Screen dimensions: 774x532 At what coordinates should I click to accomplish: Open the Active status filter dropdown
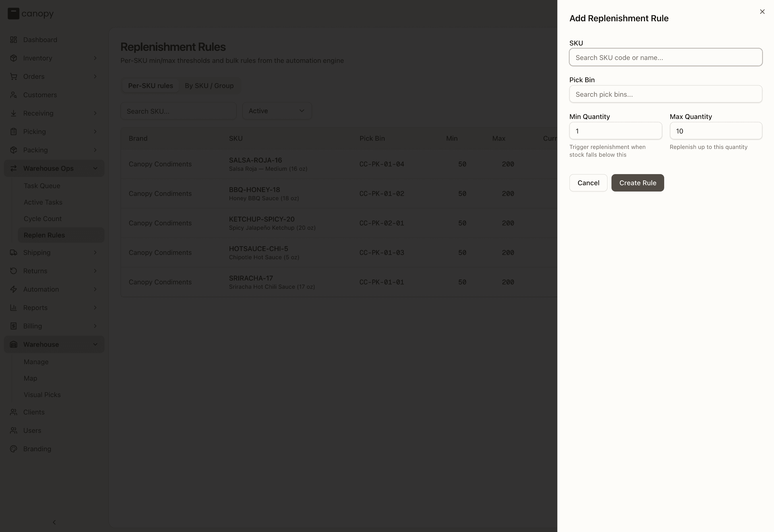coord(277,111)
